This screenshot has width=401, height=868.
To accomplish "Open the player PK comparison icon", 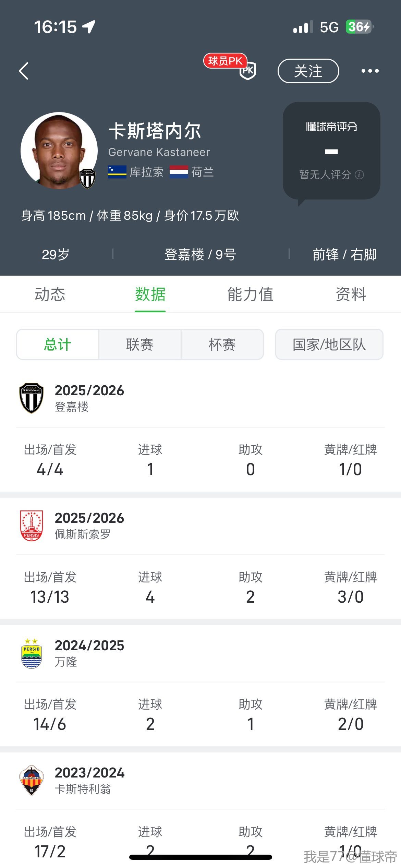I will [x=247, y=70].
